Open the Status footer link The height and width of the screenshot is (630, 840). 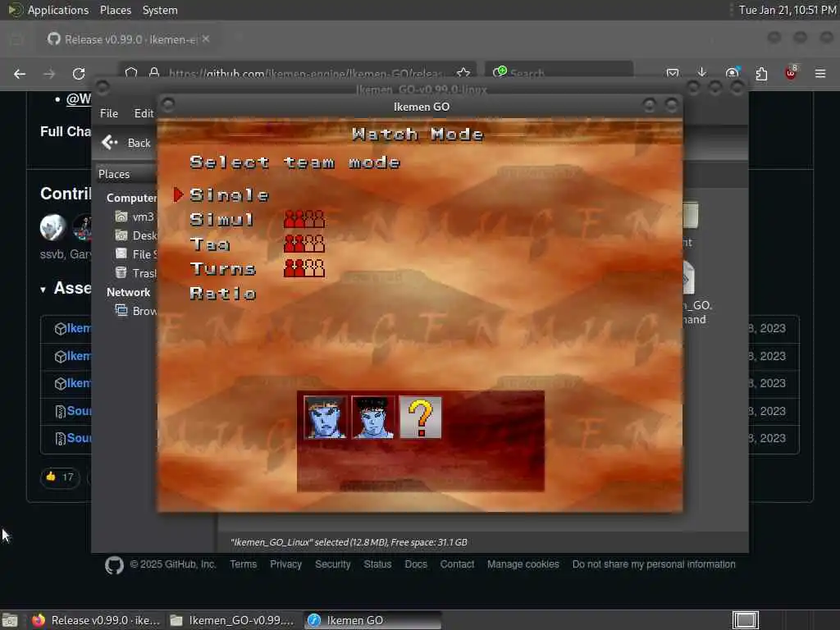click(x=377, y=564)
